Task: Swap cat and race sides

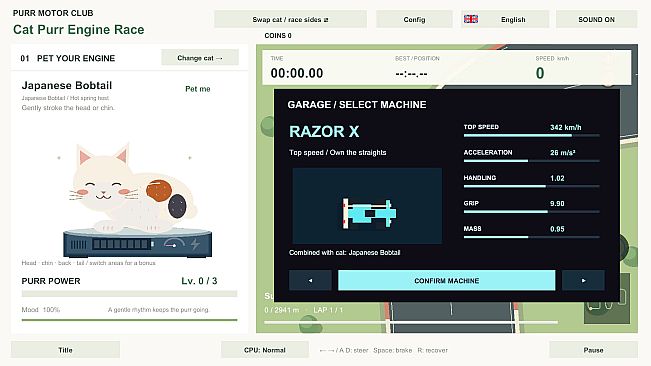Action: point(290,20)
